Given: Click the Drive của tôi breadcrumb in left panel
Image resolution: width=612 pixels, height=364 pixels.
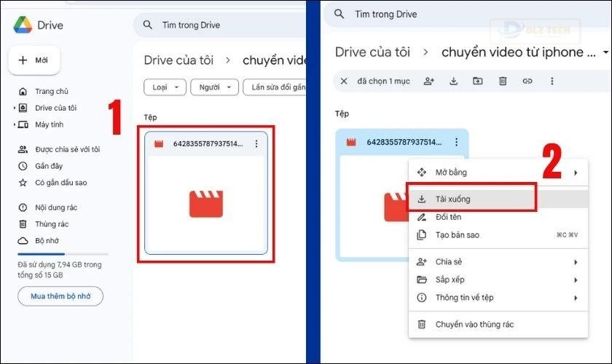Looking at the screenshot, I should (178, 60).
